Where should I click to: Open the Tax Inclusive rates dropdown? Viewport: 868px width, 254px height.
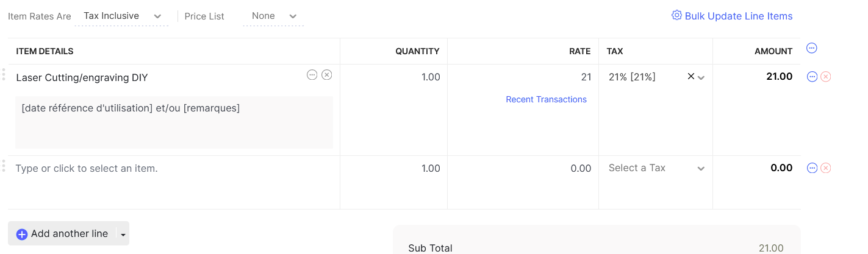pos(121,16)
